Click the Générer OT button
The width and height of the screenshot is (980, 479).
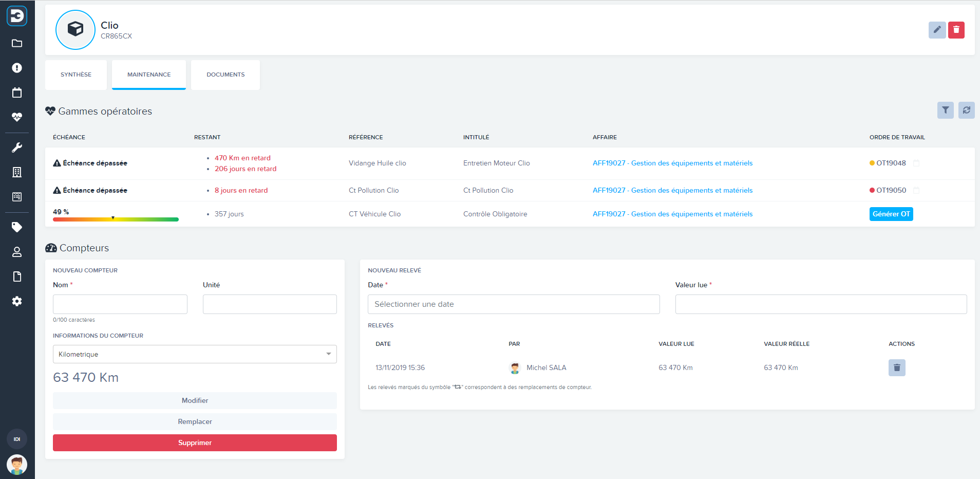[891, 214]
